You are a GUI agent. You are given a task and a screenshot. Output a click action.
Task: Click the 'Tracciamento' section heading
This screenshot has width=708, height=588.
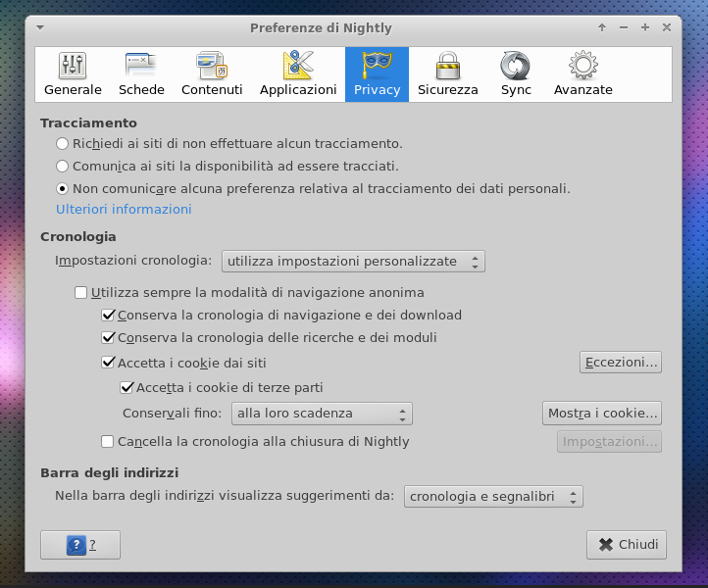click(88, 123)
